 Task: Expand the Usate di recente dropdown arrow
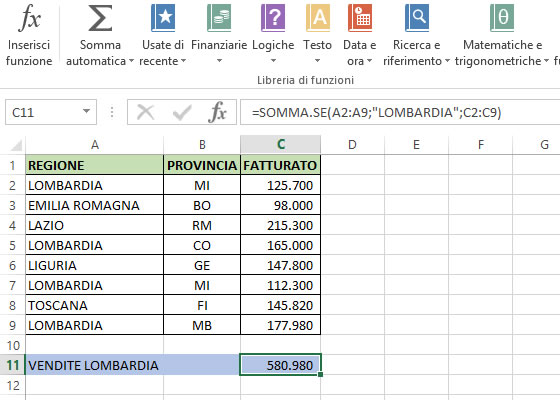183,61
